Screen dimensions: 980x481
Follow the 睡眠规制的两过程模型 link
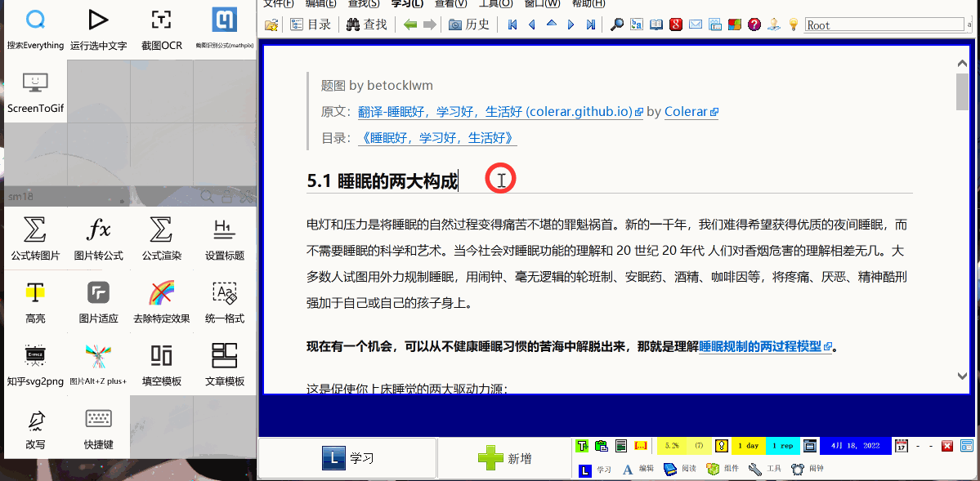[x=766, y=346]
